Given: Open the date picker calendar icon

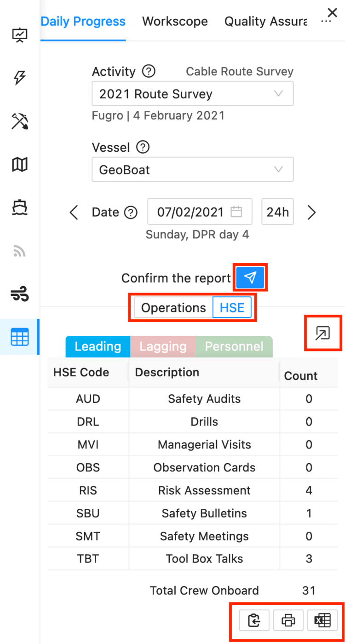Looking at the screenshot, I should click(236, 212).
